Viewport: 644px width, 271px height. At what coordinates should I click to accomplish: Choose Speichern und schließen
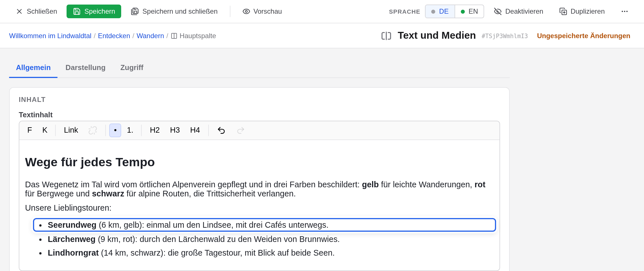[x=174, y=11]
